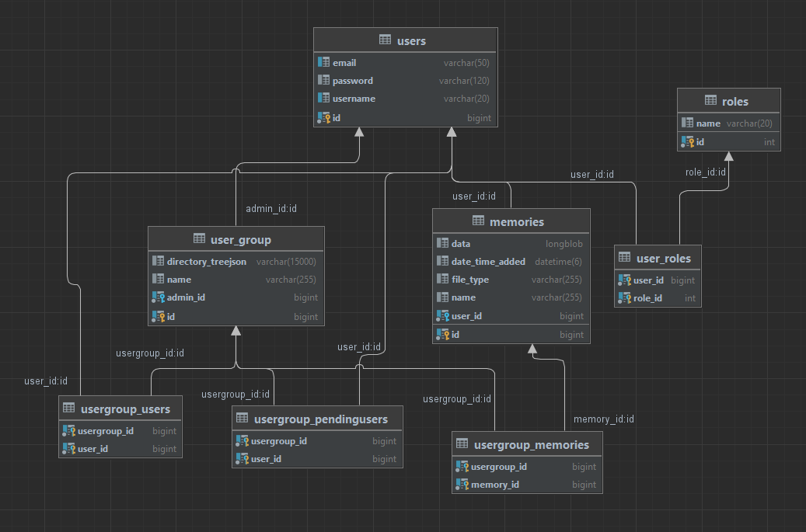Select the users table title
Screen dimensions: 806x532
coord(411,40)
